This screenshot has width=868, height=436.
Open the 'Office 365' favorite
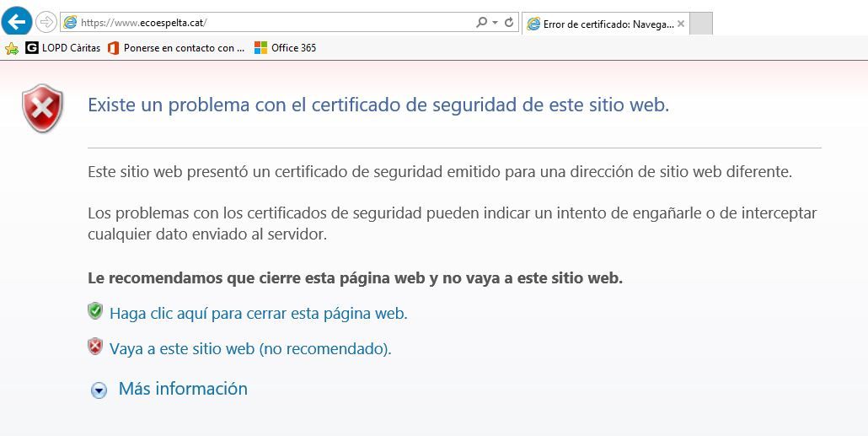click(x=285, y=48)
